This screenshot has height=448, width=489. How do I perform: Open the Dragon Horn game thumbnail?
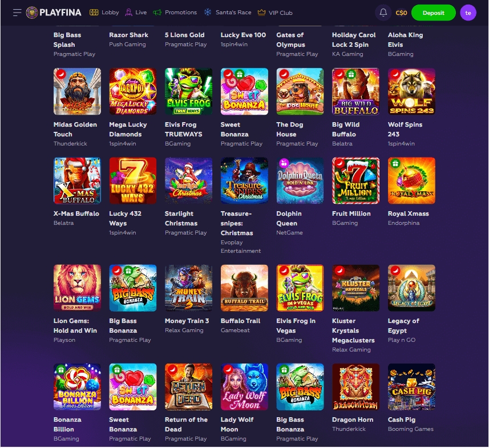[x=356, y=387]
